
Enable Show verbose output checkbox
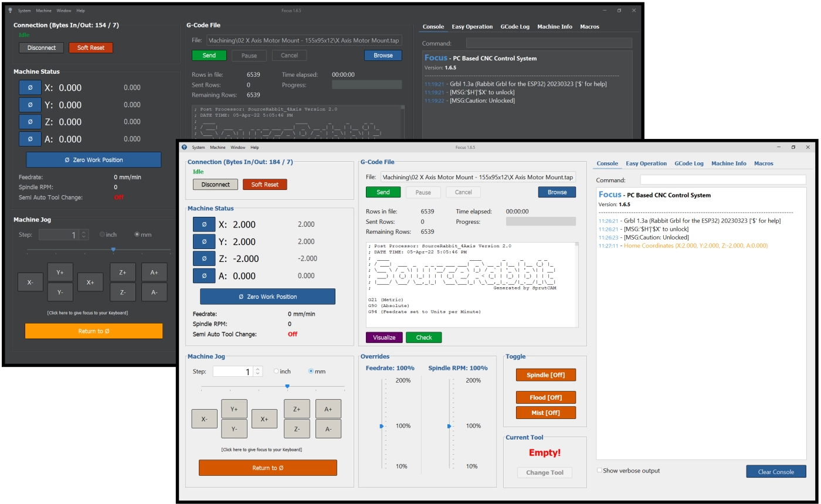pos(599,470)
